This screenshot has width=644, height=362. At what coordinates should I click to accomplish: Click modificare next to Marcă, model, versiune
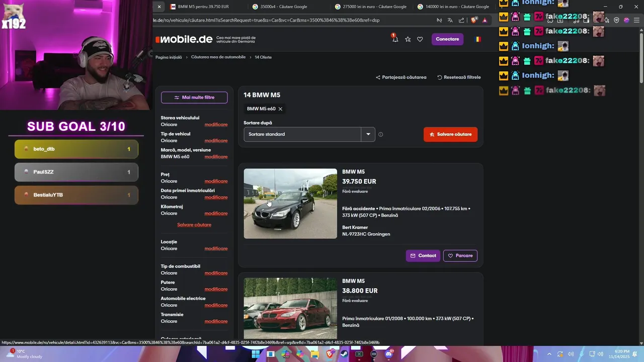pyautogui.click(x=216, y=156)
